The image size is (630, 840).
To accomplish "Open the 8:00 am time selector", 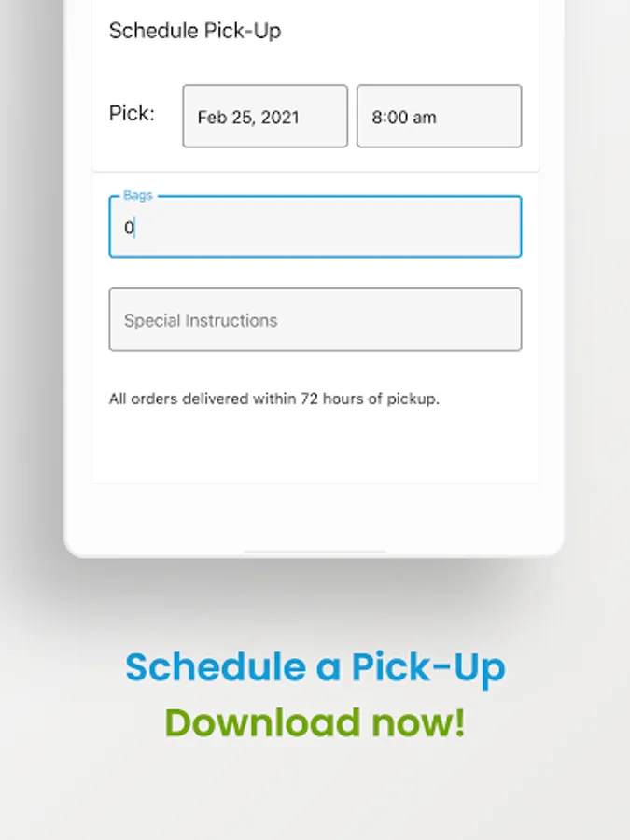I will [439, 116].
